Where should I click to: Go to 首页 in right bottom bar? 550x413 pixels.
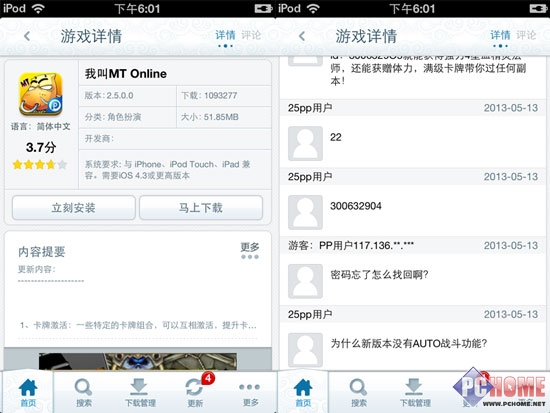point(303,393)
